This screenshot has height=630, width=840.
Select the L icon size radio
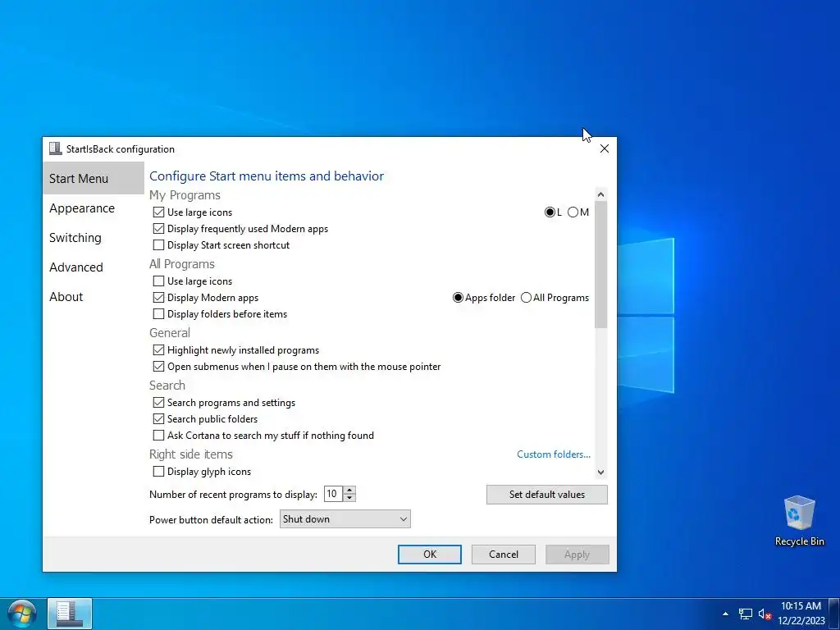(550, 212)
